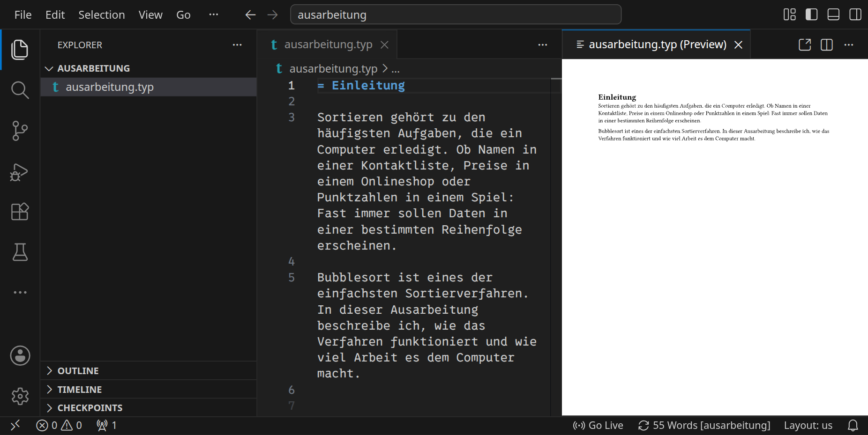Split the preview editor
Viewport: 868px width, 435px height.
tap(827, 44)
